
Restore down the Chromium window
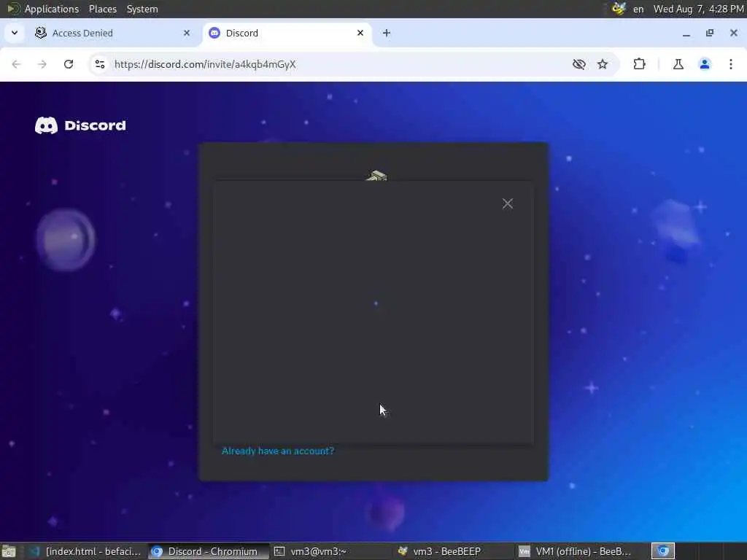coord(710,33)
